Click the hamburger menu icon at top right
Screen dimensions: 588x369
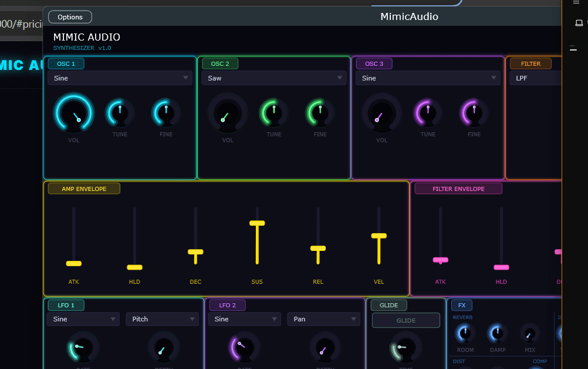tap(576, 2)
